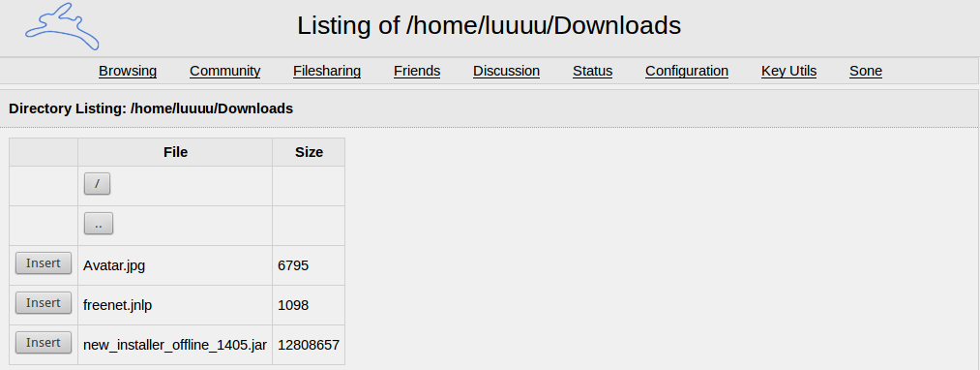Select the Avatar.jpg filename cell
This screenshot has width=980, height=370.
tap(175, 265)
